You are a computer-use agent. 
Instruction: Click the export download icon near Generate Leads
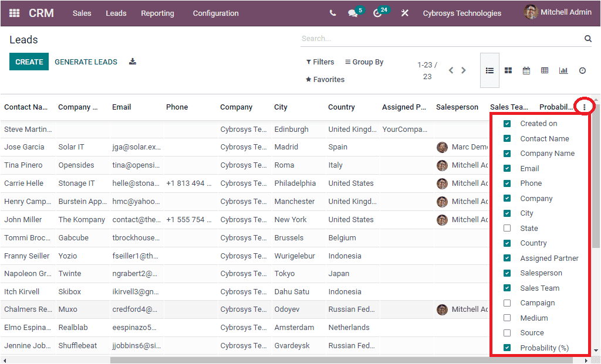click(132, 61)
